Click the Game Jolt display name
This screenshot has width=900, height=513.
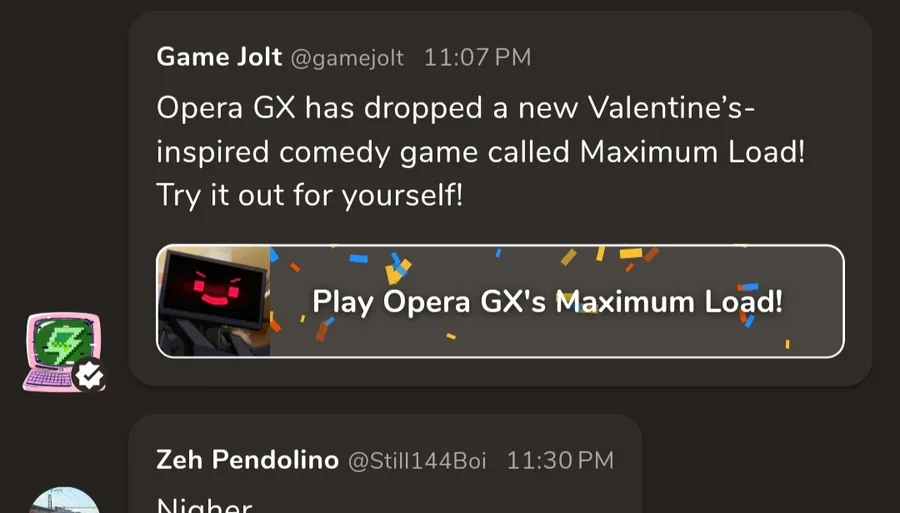coord(219,57)
